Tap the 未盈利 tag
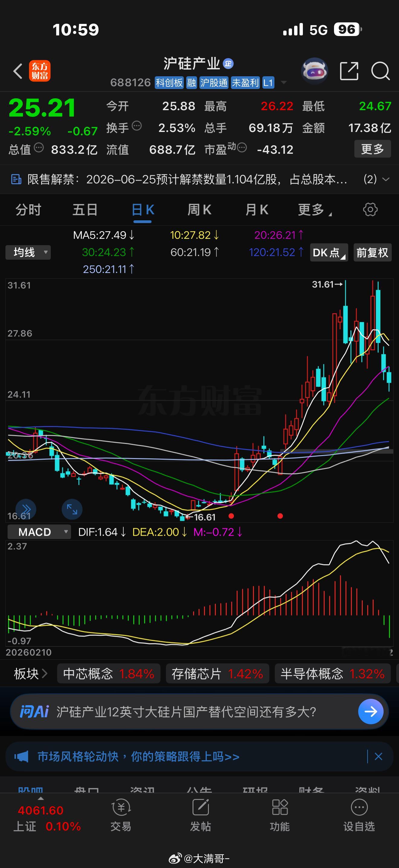399x868 pixels. point(245,83)
